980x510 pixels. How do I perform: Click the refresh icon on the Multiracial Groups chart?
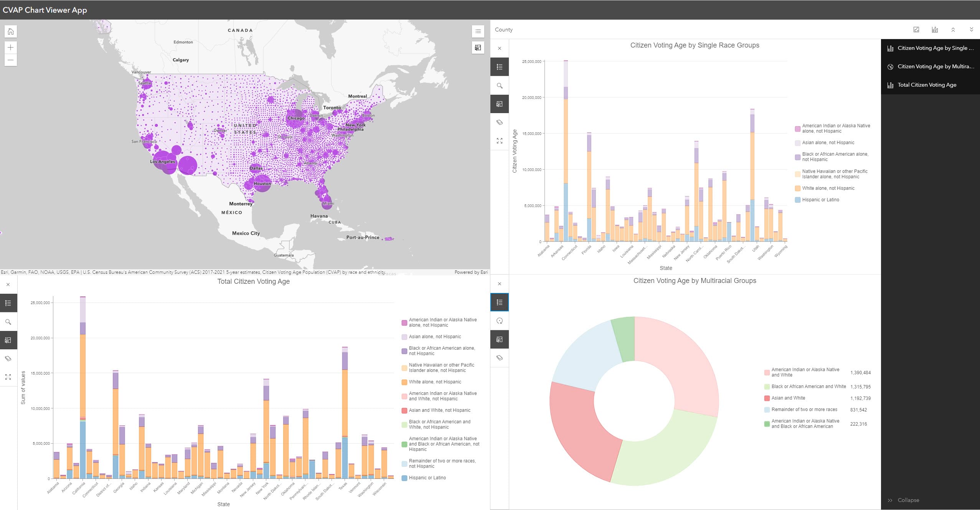pos(500,321)
